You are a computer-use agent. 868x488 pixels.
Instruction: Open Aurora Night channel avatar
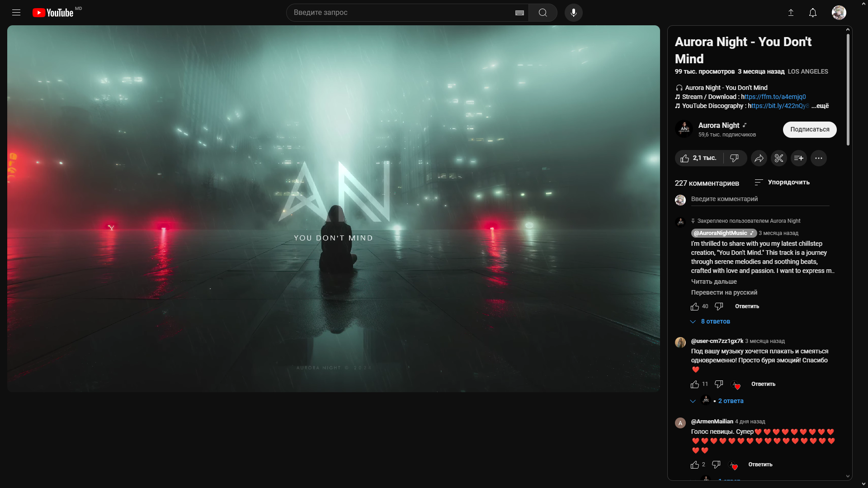pyautogui.click(x=684, y=129)
